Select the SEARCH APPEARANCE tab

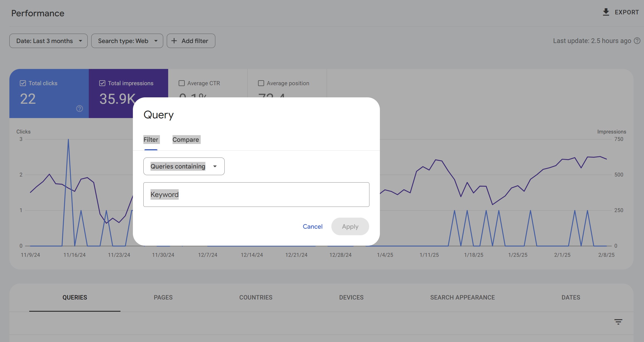[x=463, y=297]
